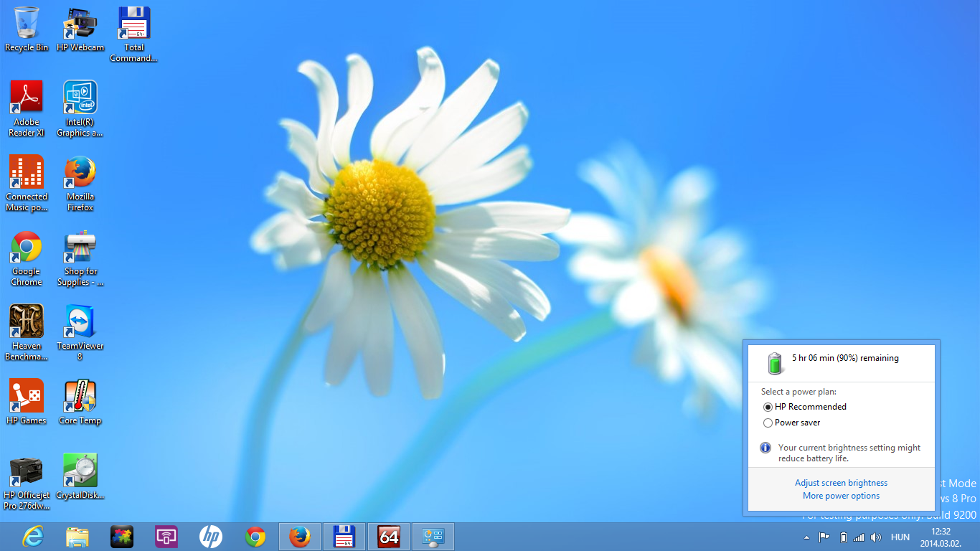
Task: Open File Explorer from the taskbar
Action: click(77, 537)
